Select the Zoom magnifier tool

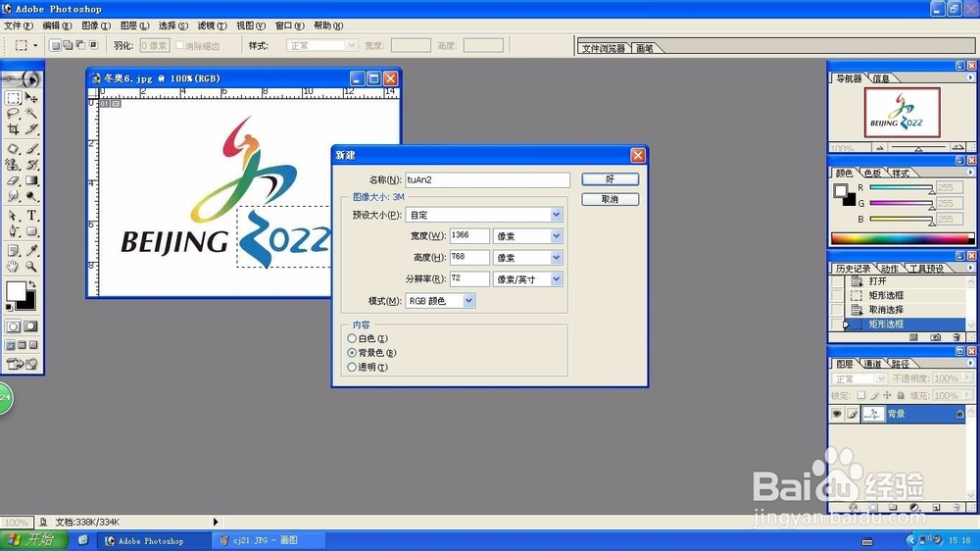pos(31,267)
